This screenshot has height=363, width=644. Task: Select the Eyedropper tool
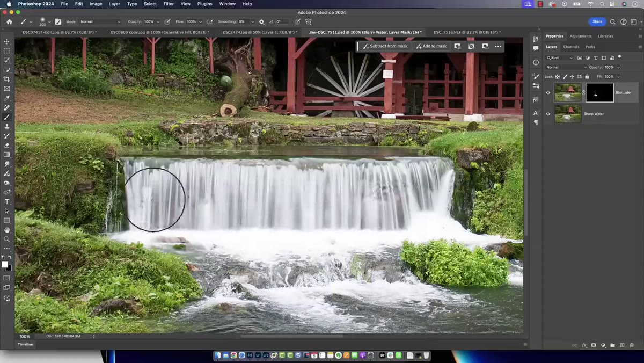pos(7,98)
